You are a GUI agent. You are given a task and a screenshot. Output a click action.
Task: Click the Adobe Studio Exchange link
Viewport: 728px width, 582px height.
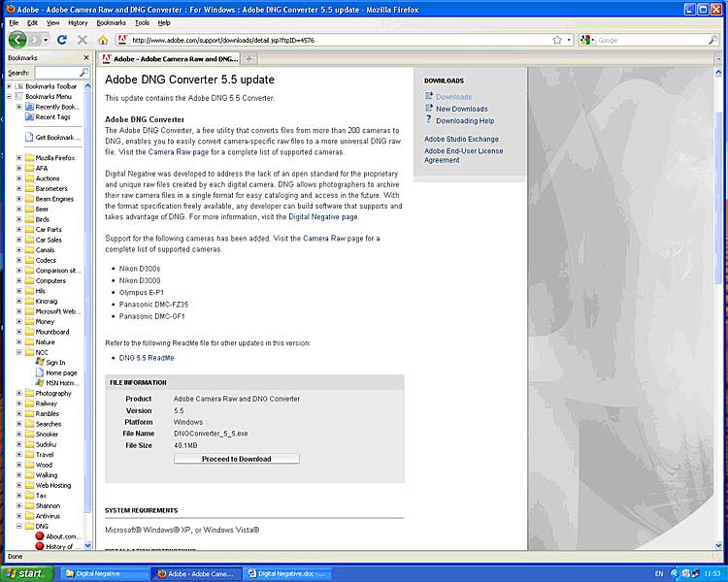click(460, 139)
